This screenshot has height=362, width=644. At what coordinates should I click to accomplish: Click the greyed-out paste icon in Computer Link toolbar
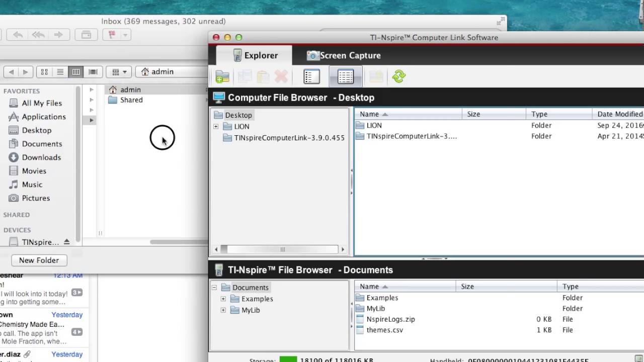[x=263, y=76]
